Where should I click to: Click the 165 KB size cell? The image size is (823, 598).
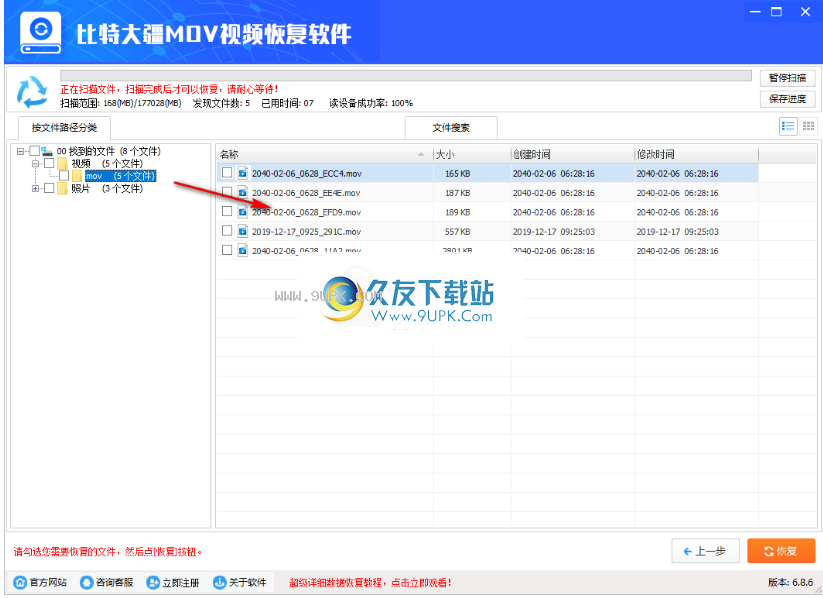[458, 173]
